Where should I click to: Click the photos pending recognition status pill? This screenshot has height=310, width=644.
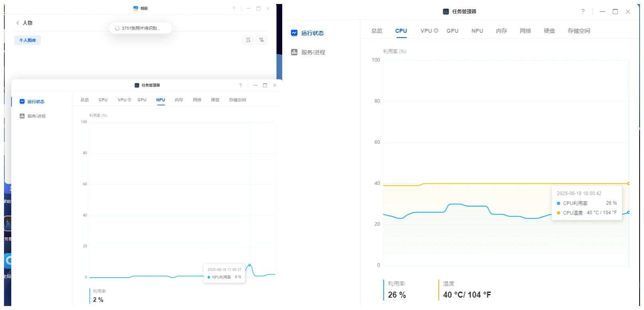(x=140, y=28)
